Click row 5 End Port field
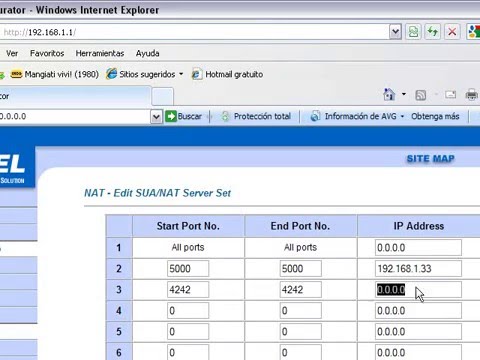 (x=301, y=332)
